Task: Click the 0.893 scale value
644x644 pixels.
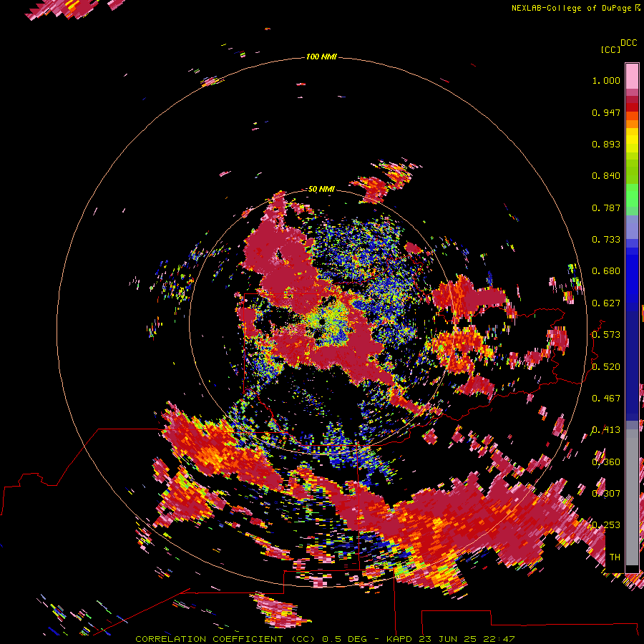Action: pos(606,144)
